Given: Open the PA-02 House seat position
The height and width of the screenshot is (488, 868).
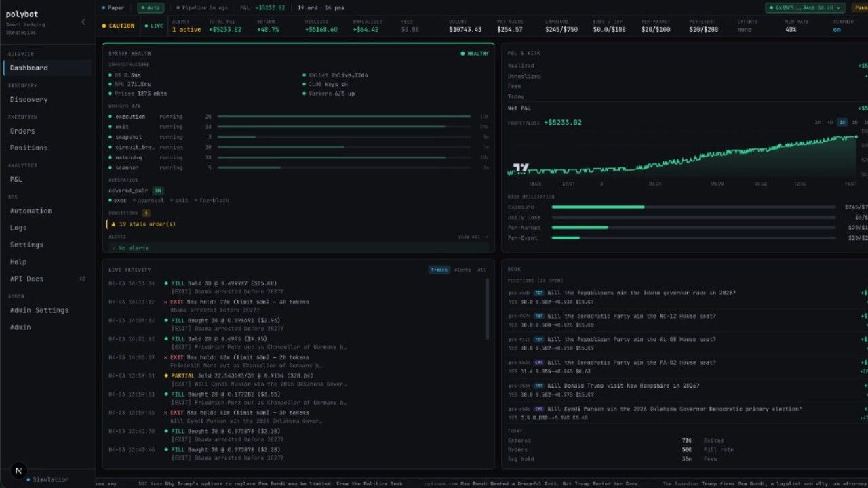Looking at the screenshot, I should click(x=688, y=367).
